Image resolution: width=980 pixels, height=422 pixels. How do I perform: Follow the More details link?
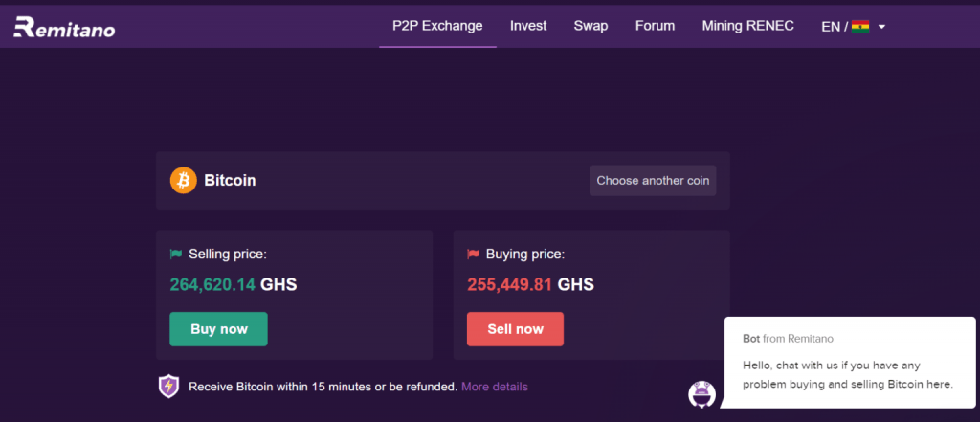click(494, 387)
